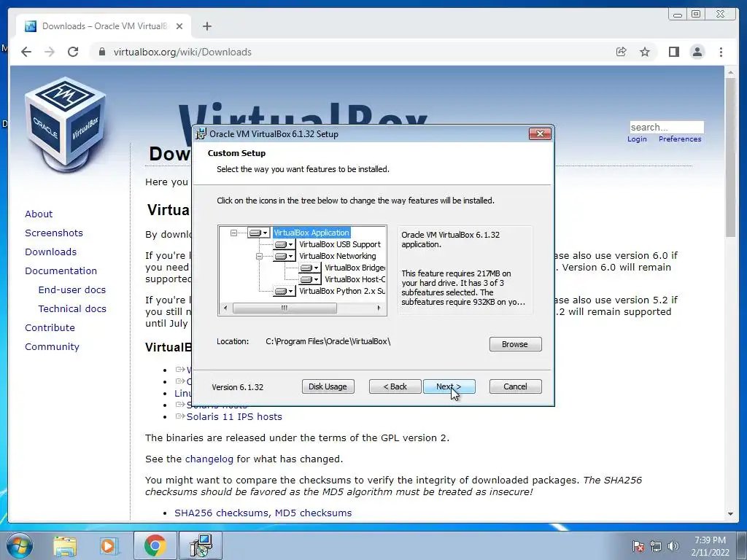Click the share page icon in Chrome
This screenshot has width=747, height=560.
(x=622, y=52)
